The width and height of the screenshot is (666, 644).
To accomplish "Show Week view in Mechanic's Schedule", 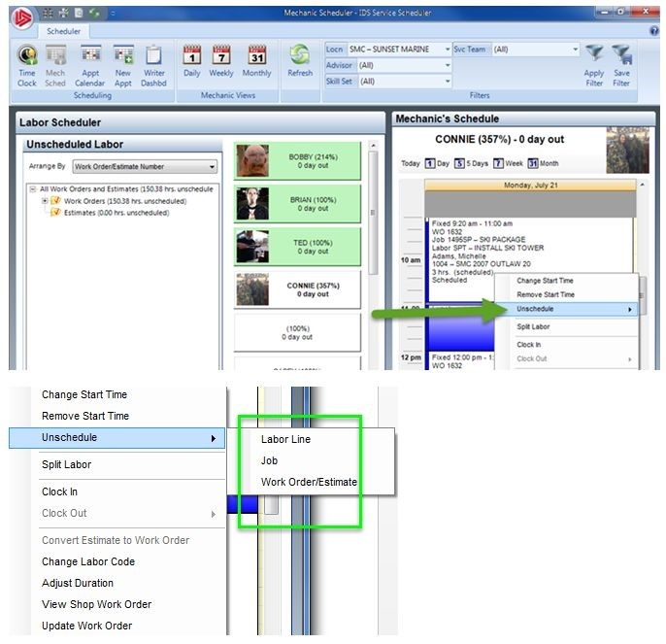I will (508, 163).
